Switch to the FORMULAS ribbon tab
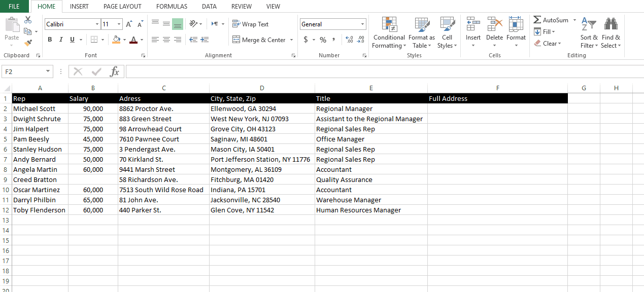 pos(172,6)
